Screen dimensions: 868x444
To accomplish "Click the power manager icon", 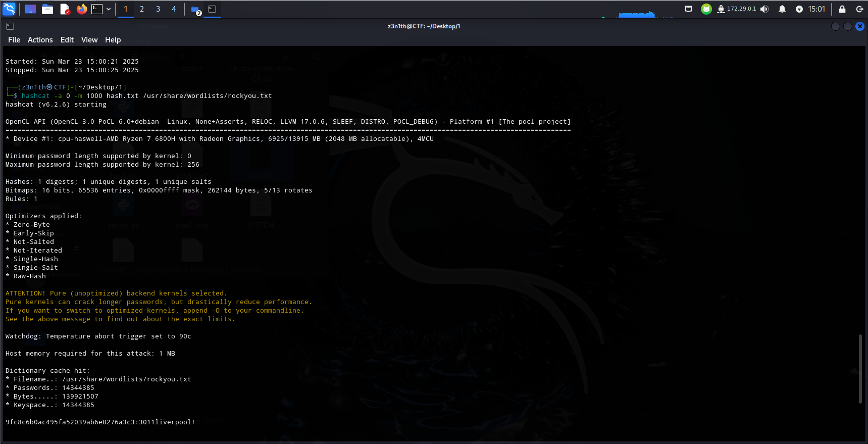I will click(799, 9).
